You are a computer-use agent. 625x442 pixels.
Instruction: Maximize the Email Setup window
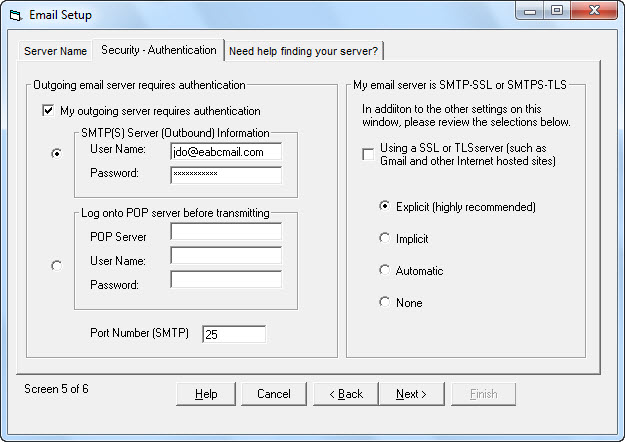pyautogui.click(x=557, y=11)
